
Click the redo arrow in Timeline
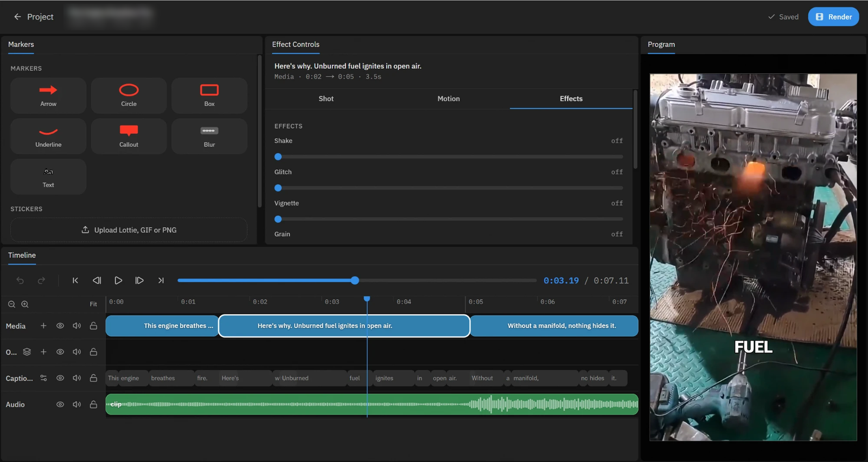tap(41, 280)
